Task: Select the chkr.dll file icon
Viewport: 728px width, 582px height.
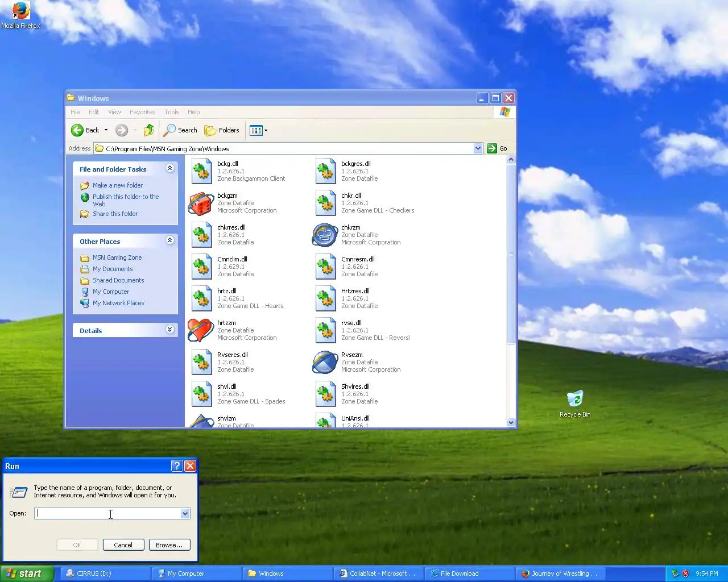Action: click(x=325, y=203)
